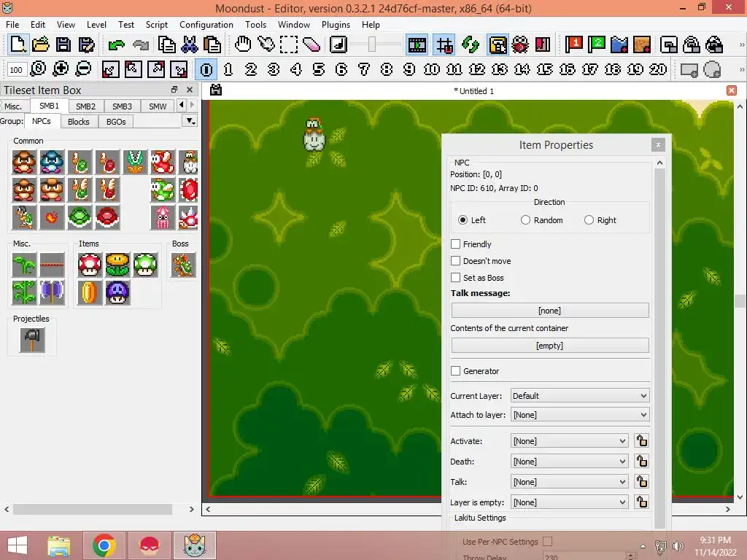Image resolution: width=747 pixels, height=560 pixels.
Task: Pick the green 1-up mushroom tile
Action: coord(145,265)
